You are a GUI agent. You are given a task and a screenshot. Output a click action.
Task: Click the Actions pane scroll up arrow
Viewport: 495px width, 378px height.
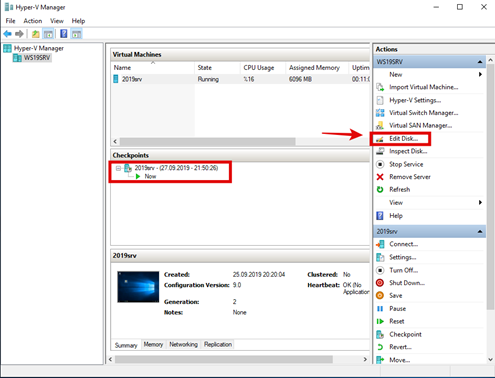click(490, 60)
